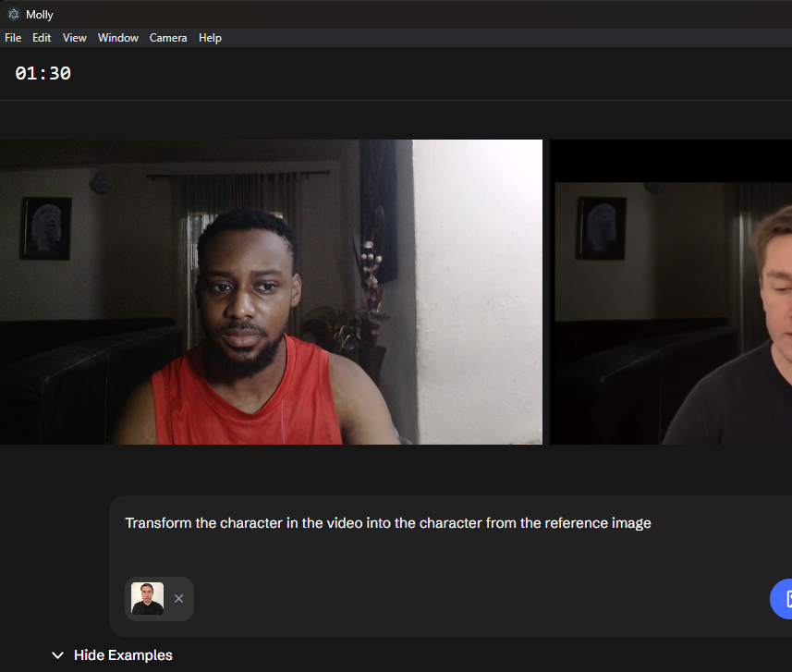Click the framed picture in left video

point(46,227)
